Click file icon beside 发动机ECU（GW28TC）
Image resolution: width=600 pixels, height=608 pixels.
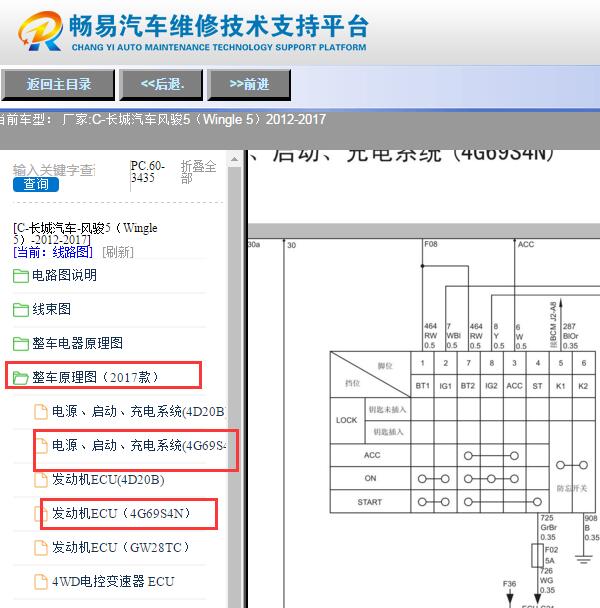point(41,548)
